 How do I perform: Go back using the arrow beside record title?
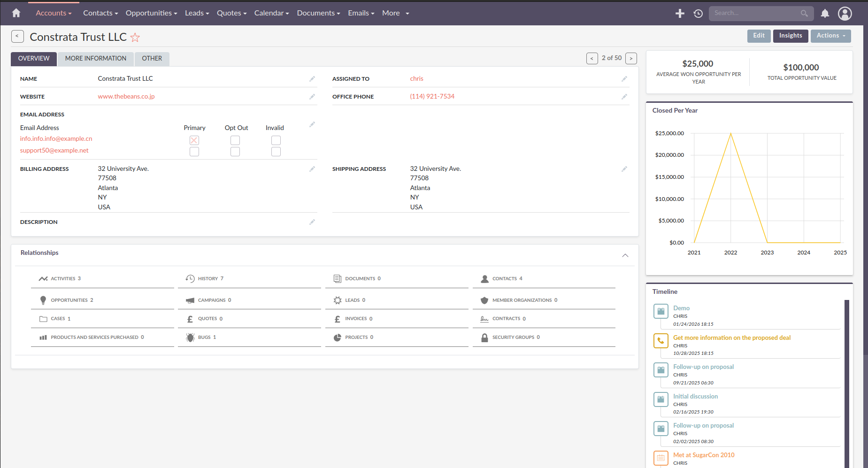pos(17,36)
